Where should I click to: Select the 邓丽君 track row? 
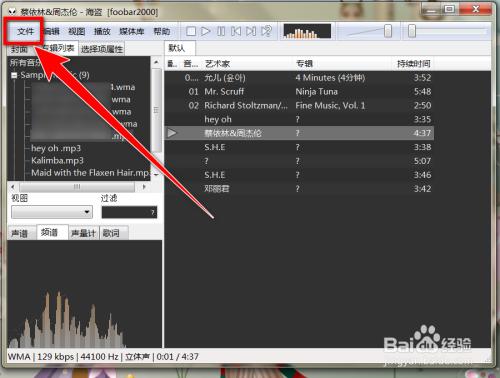click(299, 189)
